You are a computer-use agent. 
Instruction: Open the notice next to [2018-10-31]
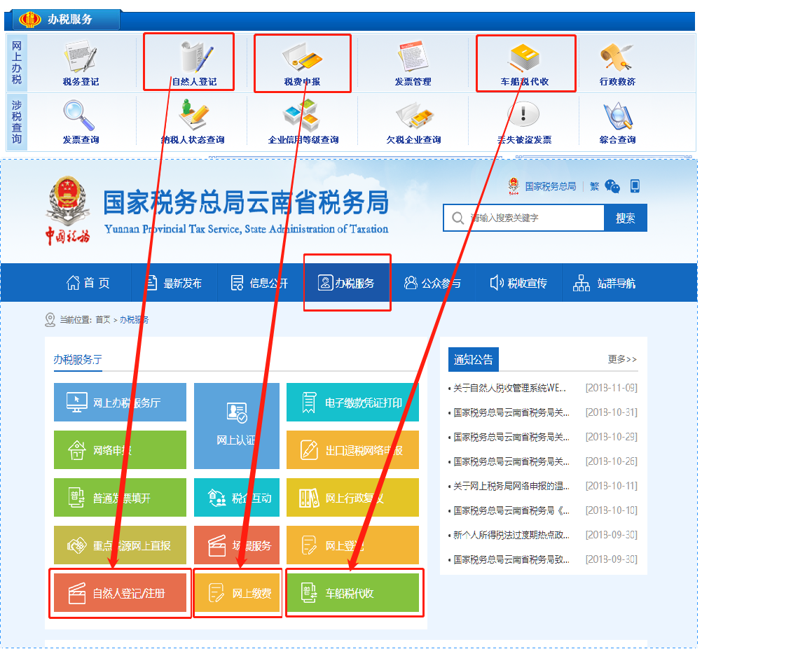pos(511,412)
